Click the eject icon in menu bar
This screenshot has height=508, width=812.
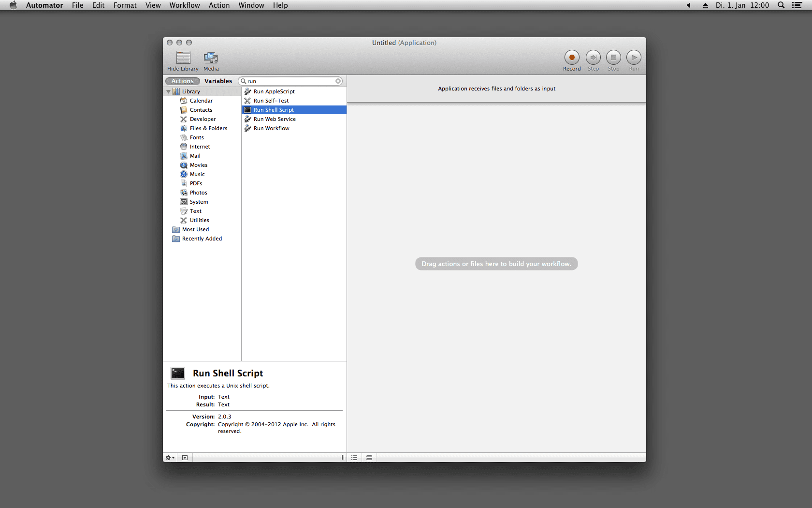coord(705,5)
